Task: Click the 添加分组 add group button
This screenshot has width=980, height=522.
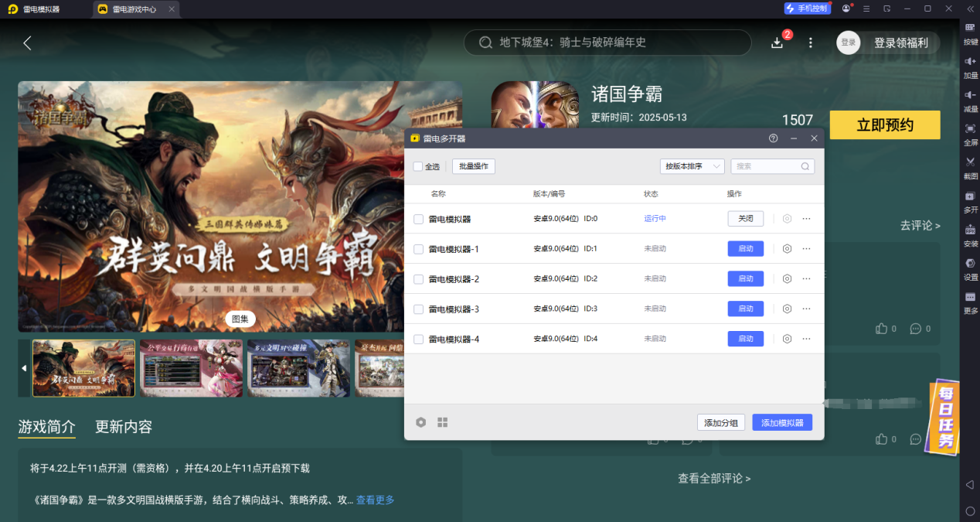Action: (721, 422)
